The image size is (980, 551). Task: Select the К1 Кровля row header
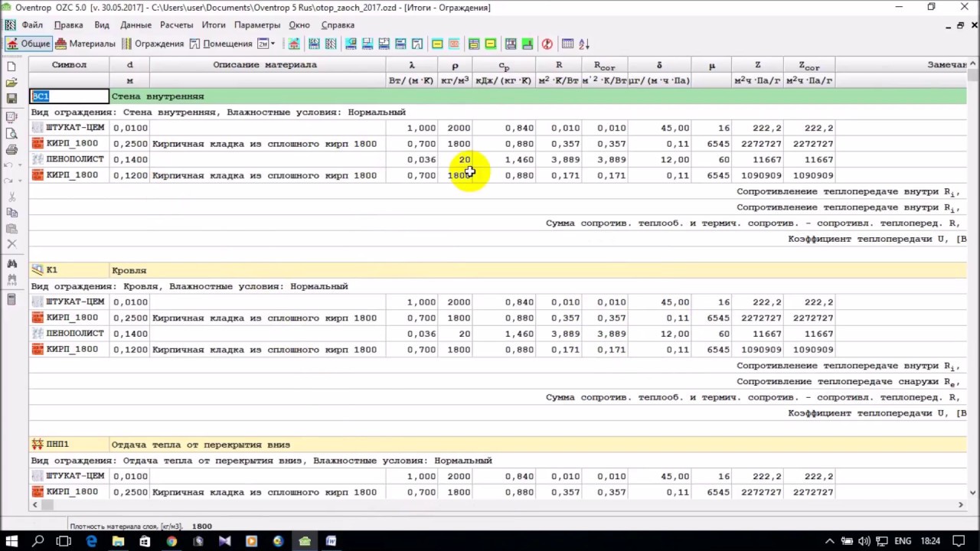coord(498,270)
